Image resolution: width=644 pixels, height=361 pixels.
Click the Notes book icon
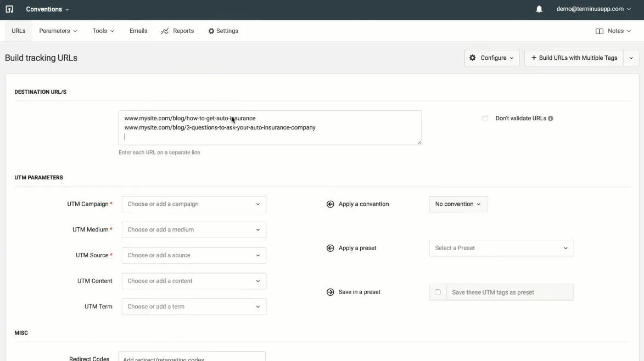(x=600, y=31)
